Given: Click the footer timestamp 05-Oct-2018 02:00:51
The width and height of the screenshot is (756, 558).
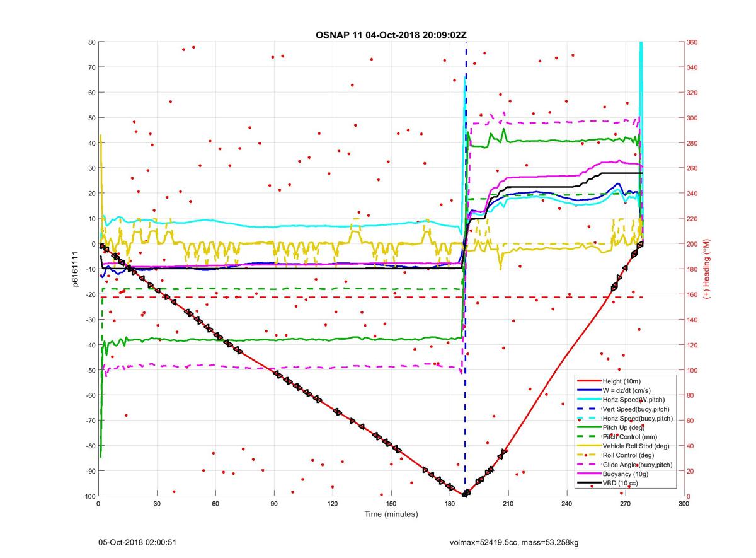Looking at the screenshot, I should [137, 542].
